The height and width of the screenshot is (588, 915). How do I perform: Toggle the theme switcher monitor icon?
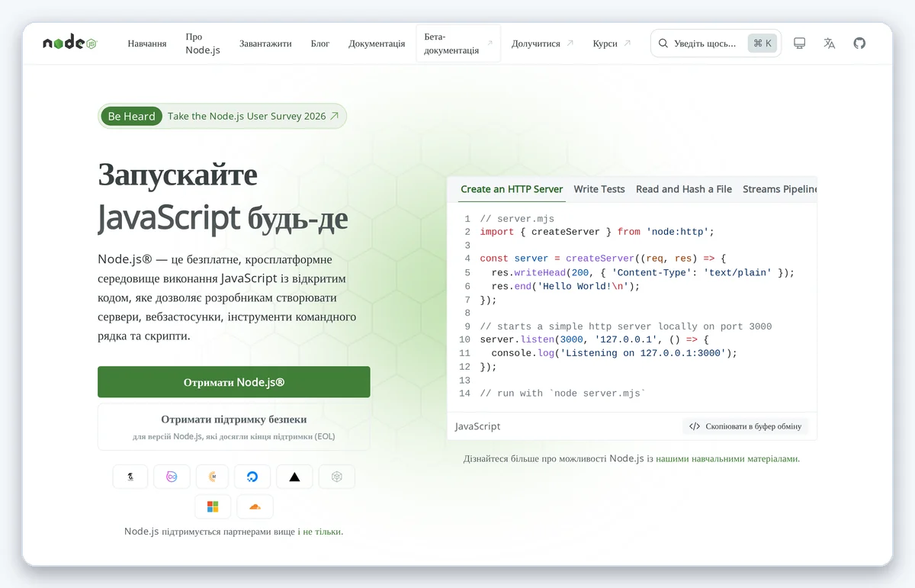pos(800,43)
